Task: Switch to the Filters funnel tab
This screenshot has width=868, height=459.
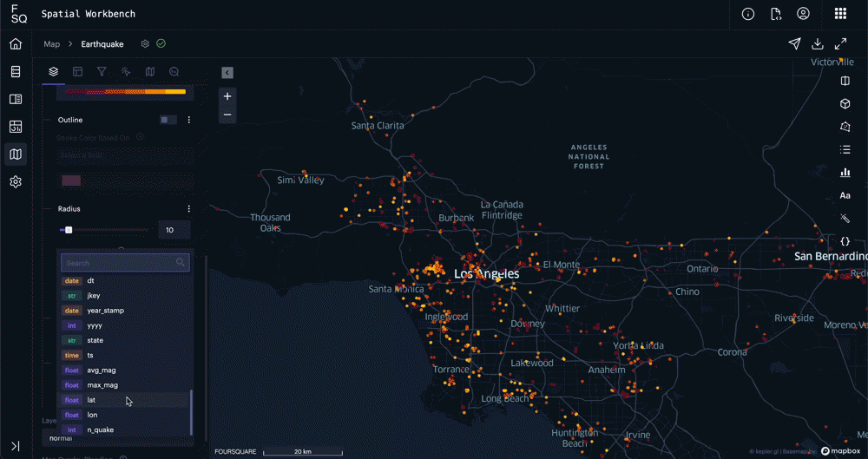Action: pyautogui.click(x=102, y=71)
